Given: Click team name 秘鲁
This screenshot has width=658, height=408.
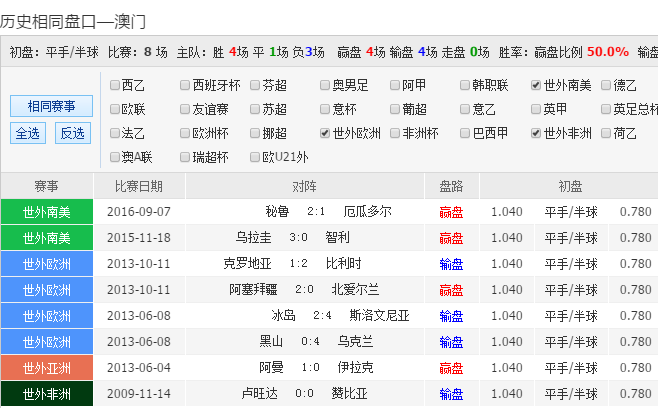Looking at the screenshot, I should tap(277, 211).
